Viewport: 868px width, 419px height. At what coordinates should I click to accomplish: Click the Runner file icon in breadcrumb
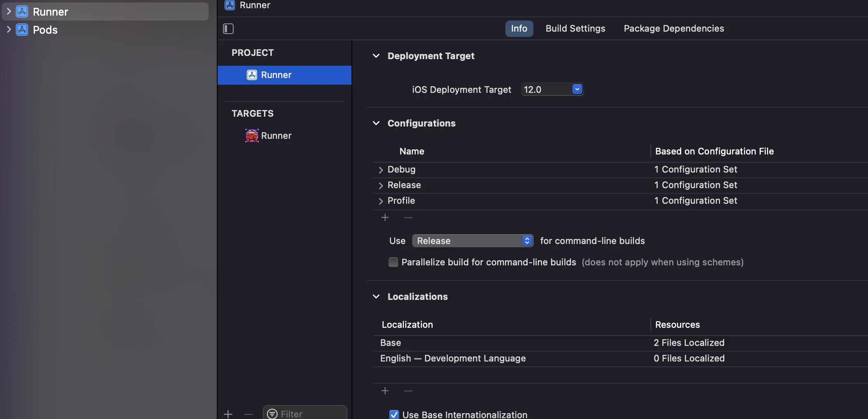click(x=230, y=5)
